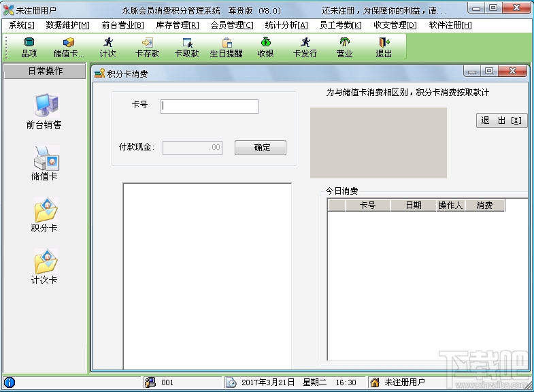Click the operator icon beside 001
Image resolution: width=534 pixels, height=392 pixels.
tap(150, 382)
